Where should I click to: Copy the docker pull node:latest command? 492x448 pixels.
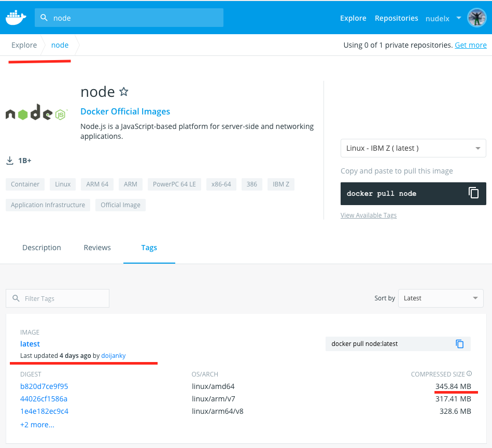pyautogui.click(x=460, y=344)
